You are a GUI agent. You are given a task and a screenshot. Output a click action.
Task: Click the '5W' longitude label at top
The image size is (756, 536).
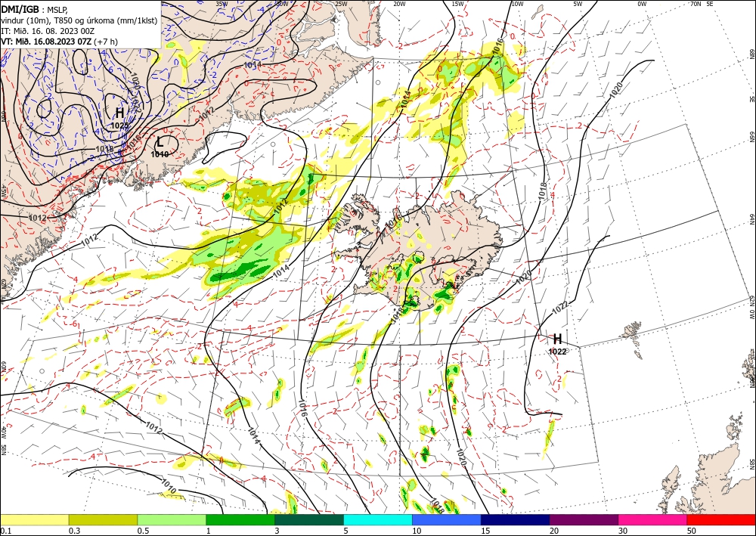coord(578,3)
